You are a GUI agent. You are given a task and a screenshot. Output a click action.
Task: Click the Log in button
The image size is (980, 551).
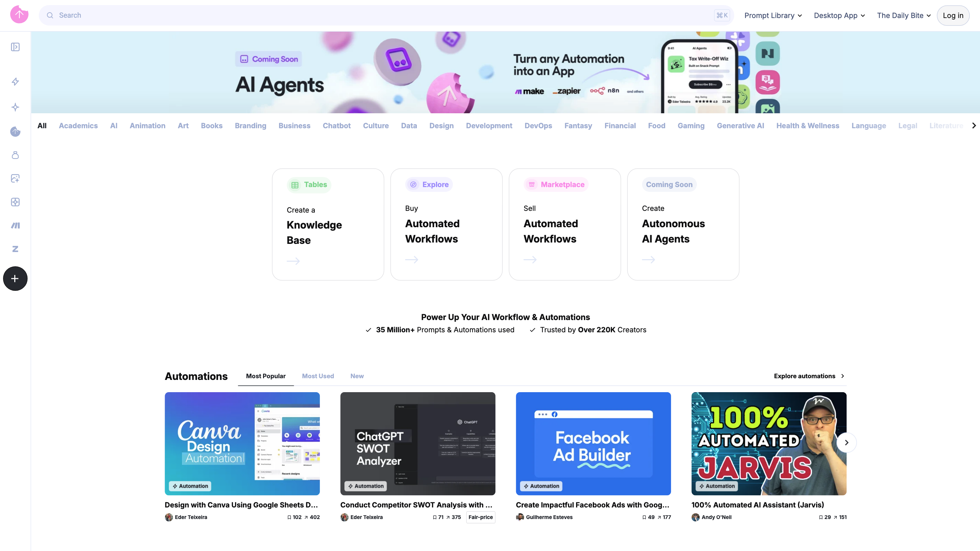(x=953, y=15)
